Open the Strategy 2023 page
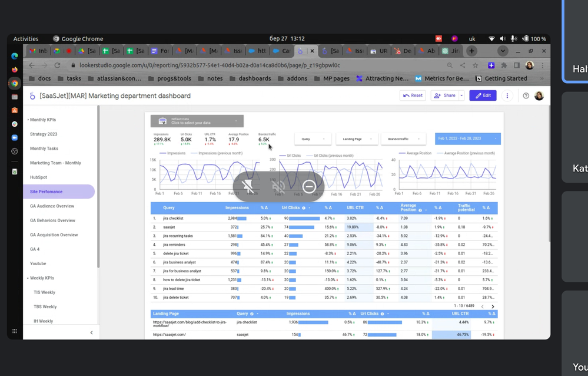The image size is (588, 376). click(44, 134)
